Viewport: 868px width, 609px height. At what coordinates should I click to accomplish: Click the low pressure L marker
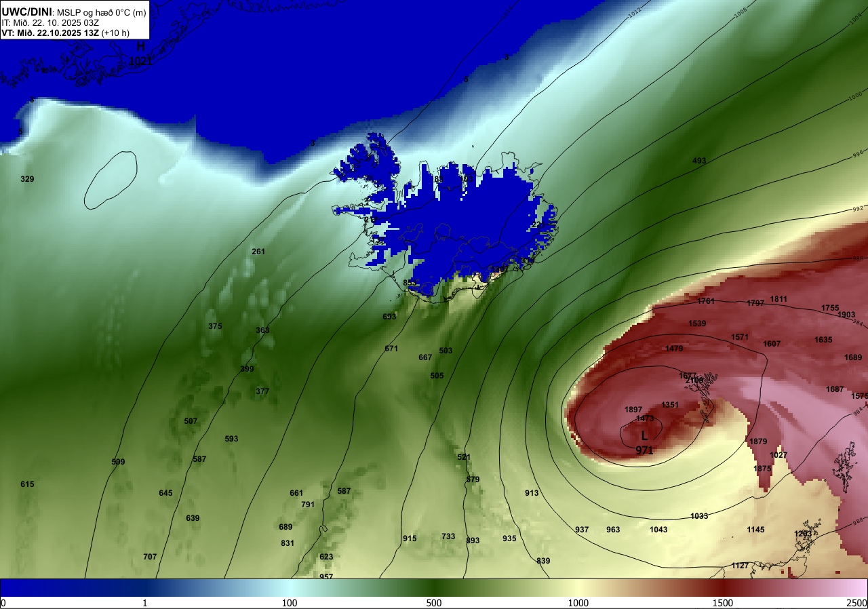pyautogui.click(x=644, y=436)
